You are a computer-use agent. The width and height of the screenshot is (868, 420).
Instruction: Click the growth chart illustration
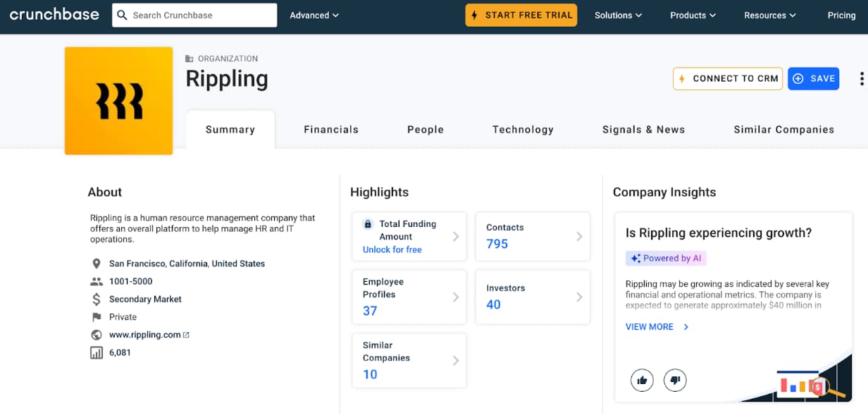tap(810, 384)
